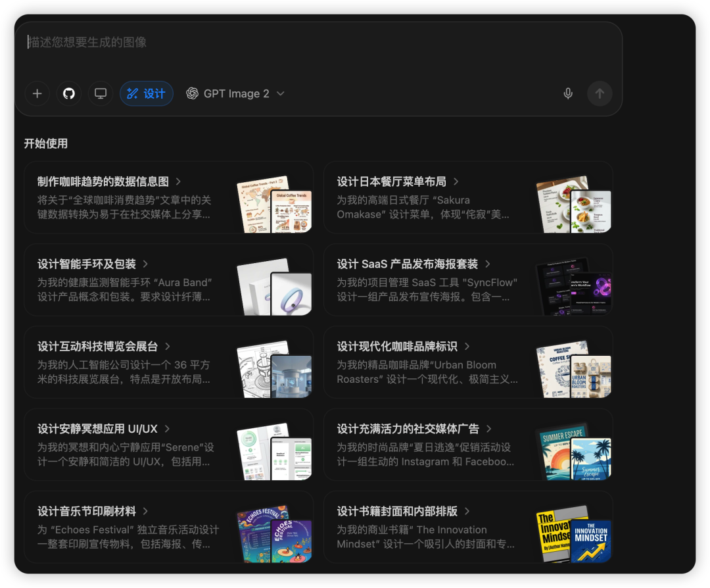Click the microphone voice input icon
710x588 pixels.
click(x=568, y=93)
